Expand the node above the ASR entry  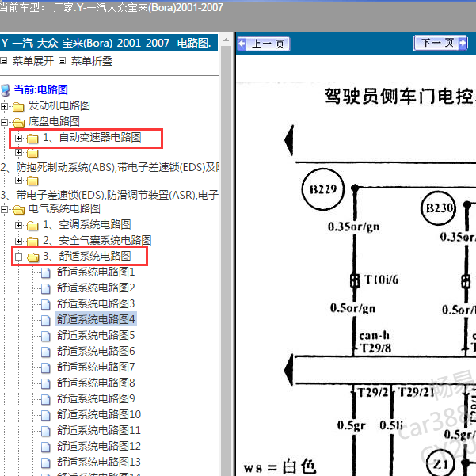[x=18, y=181]
